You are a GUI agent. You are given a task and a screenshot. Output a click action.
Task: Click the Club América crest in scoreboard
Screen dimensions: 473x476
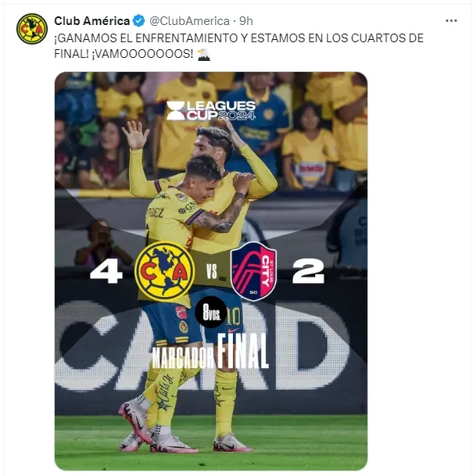[x=164, y=271]
